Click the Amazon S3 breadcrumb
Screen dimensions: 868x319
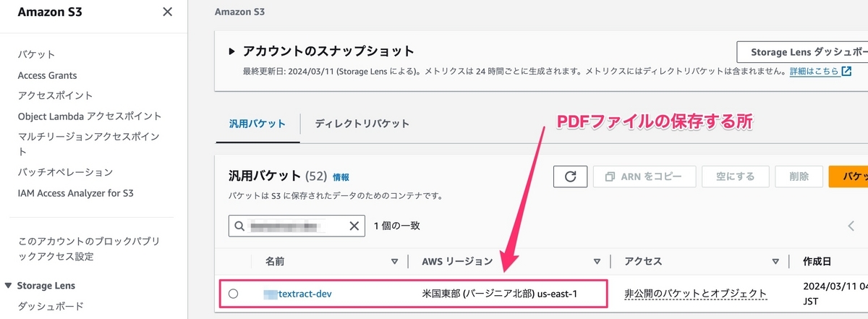point(239,12)
